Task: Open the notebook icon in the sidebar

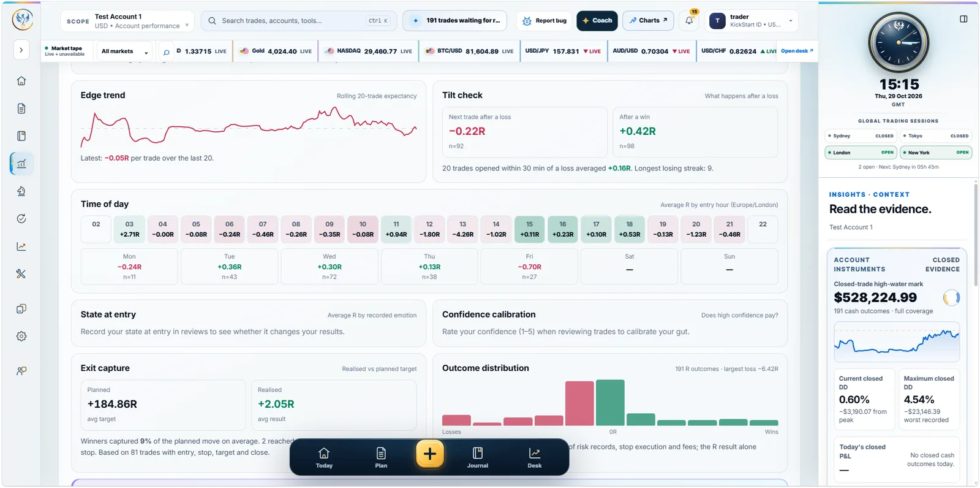Action: click(x=21, y=136)
